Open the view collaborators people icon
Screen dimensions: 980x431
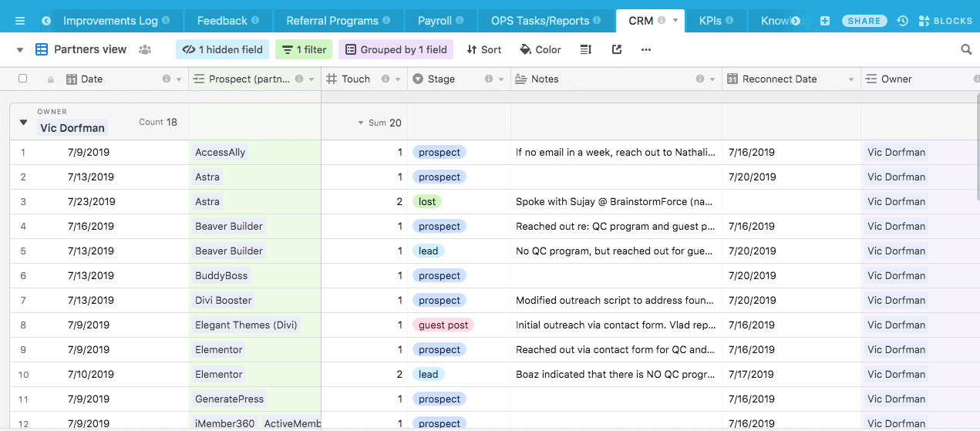click(x=145, y=49)
